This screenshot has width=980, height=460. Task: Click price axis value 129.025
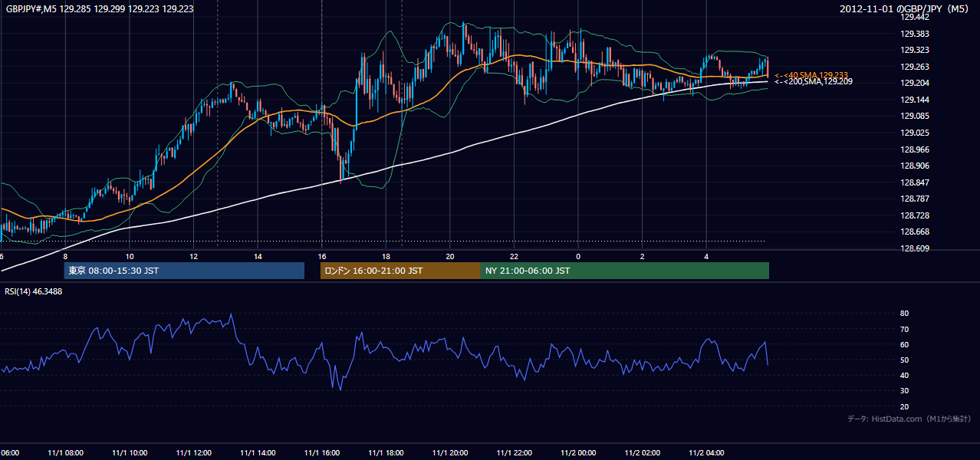coord(914,133)
